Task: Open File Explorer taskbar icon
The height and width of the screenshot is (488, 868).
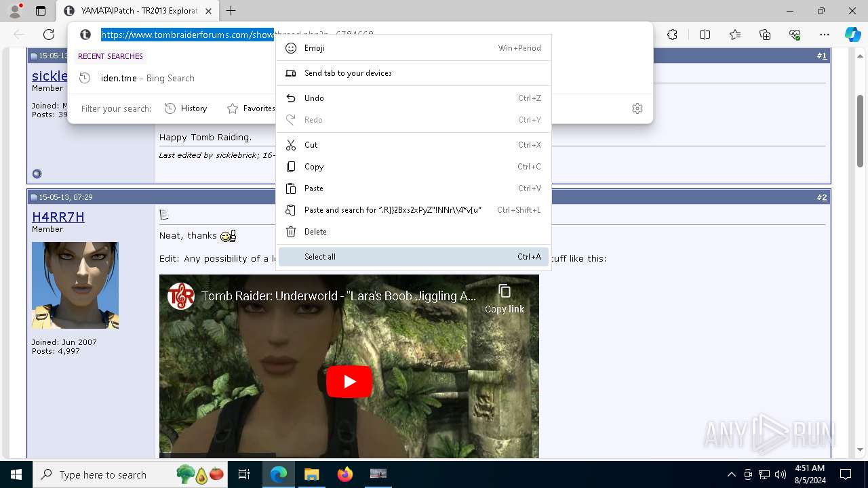Action: (311, 474)
